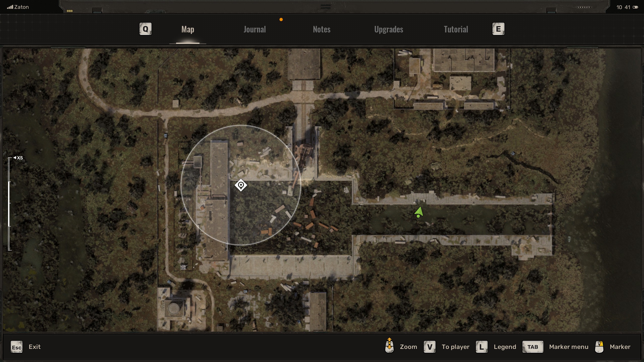Click the signal strength bars icon
This screenshot has height=362, width=644.
click(x=10, y=7)
